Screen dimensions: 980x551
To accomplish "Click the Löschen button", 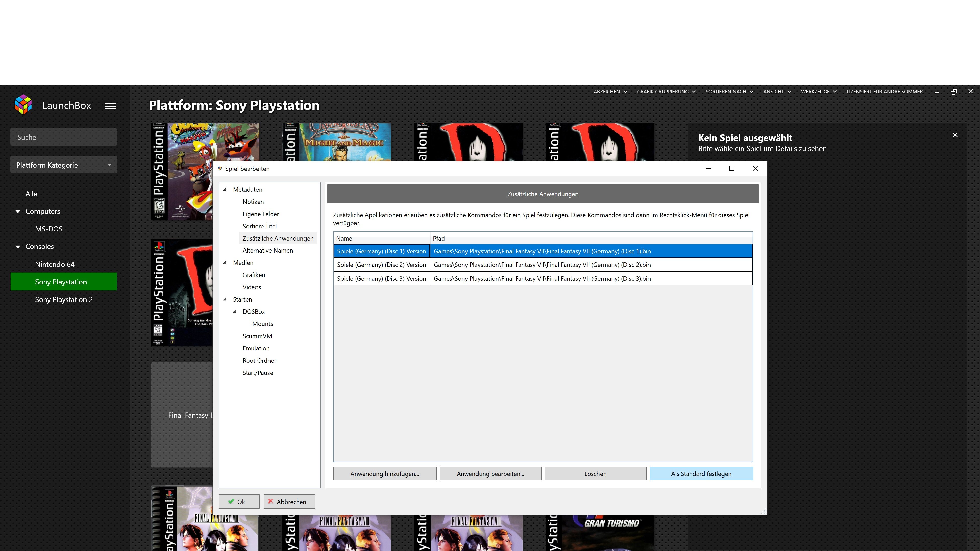I will point(595,473).
